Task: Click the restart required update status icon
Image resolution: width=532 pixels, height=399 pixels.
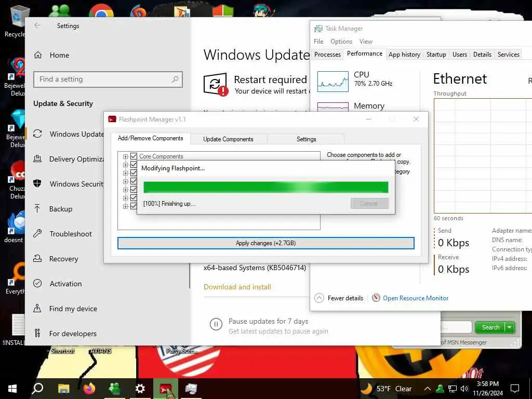Action: (216, 85)
